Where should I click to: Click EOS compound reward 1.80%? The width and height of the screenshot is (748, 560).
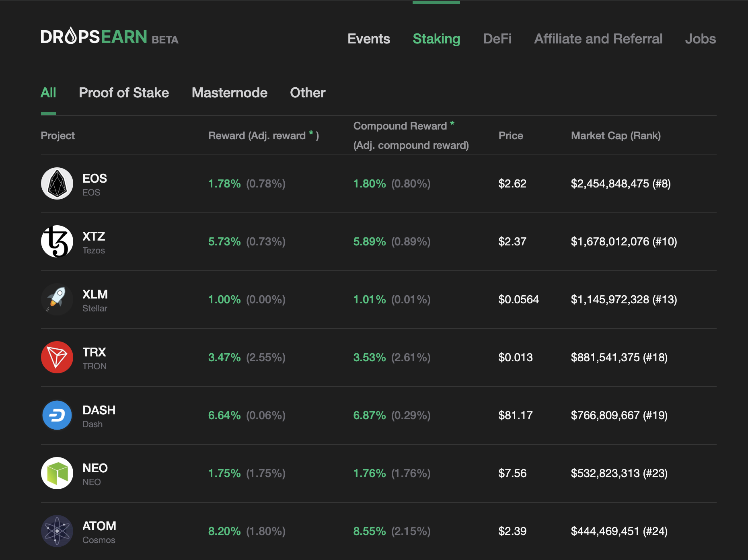(x=370, y=183)
